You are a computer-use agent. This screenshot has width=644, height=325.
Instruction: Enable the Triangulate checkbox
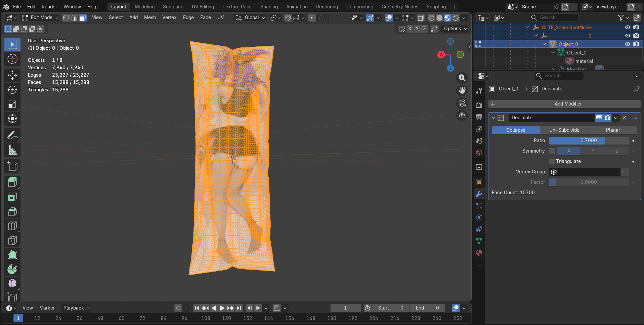tap(552, 161)
